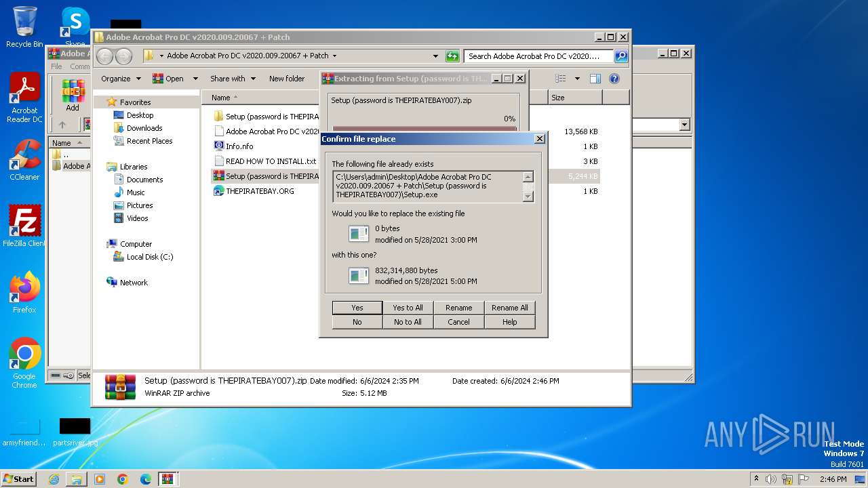Open the Firefox desktop icon
Image resolution: width=868 pixels, height=488 pixels.
tap(24, 293)
